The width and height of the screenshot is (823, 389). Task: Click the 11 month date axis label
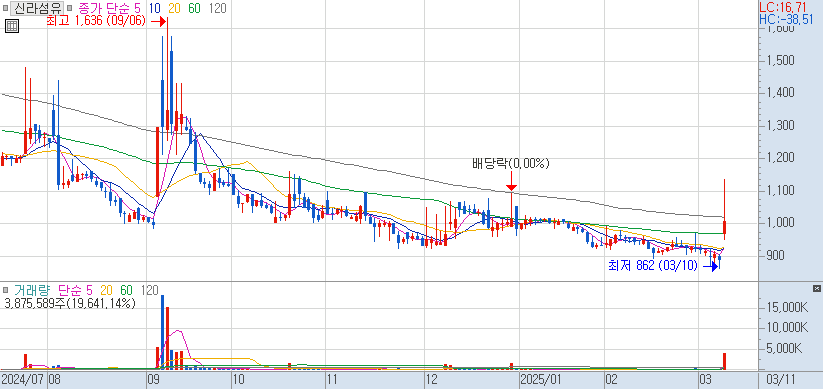tap(332, 379)
